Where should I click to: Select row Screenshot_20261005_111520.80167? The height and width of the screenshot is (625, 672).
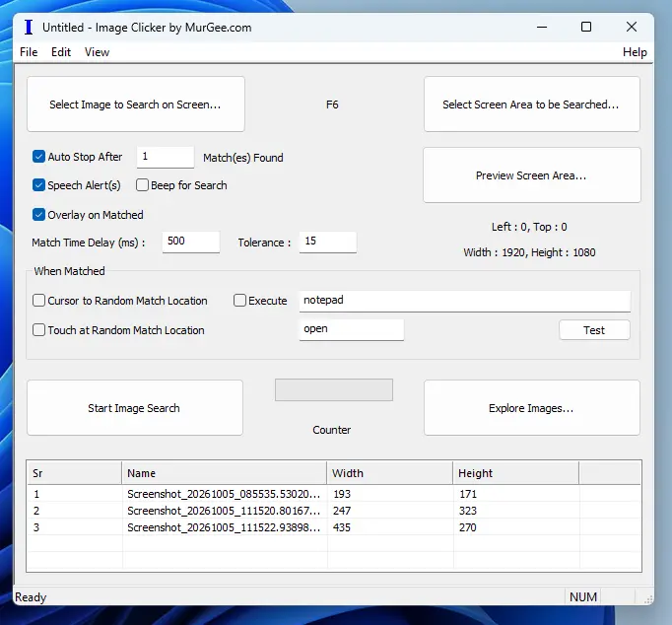pyautogui.click(x=334, y=511)
